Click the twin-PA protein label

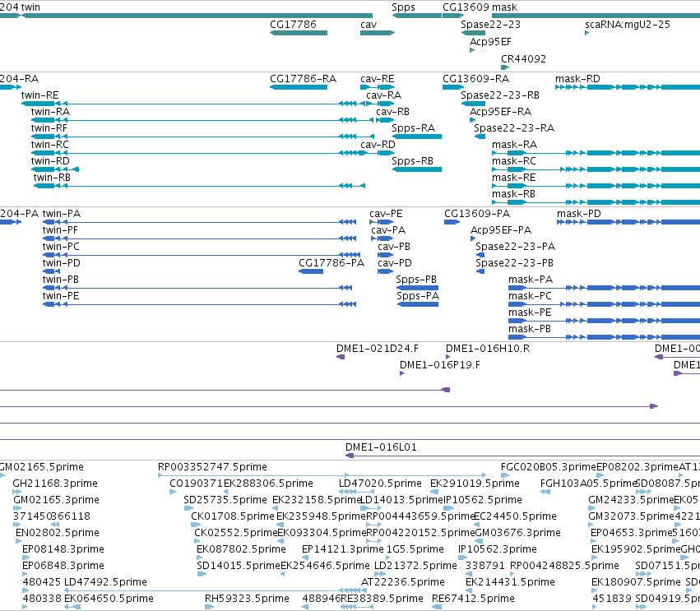point(61,215)
